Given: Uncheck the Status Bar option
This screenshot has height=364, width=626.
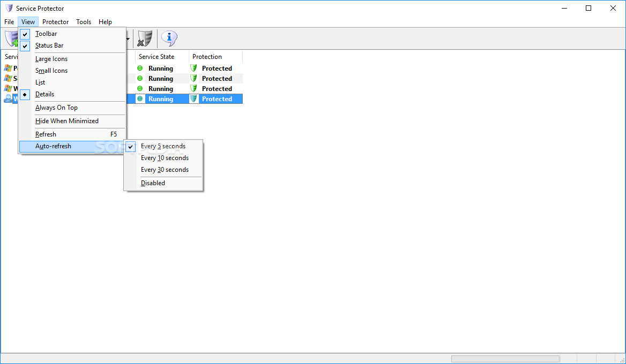Looking at the screenshot, I should [72, 45].
